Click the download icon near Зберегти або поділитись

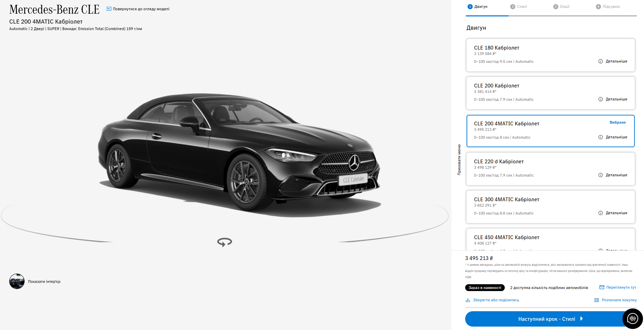pos(468,300)
